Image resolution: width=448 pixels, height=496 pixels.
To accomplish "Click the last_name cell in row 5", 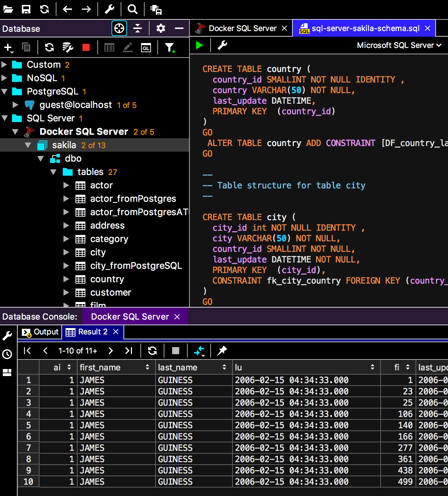I will tap(175, 425).
